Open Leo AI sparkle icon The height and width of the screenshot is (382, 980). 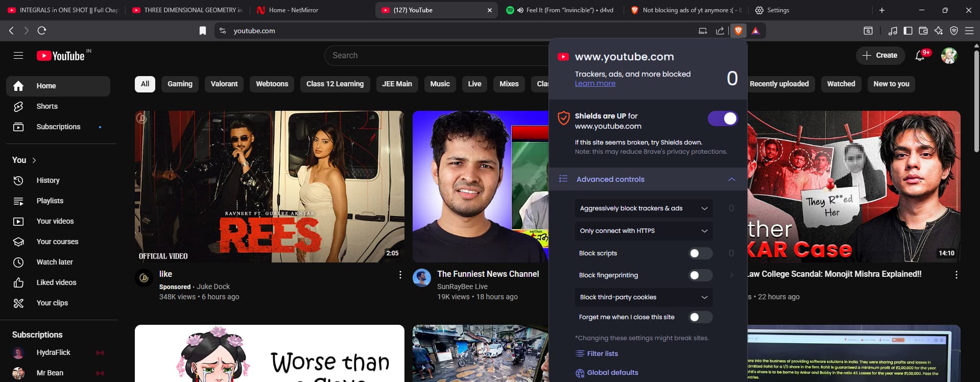(939, 31)
